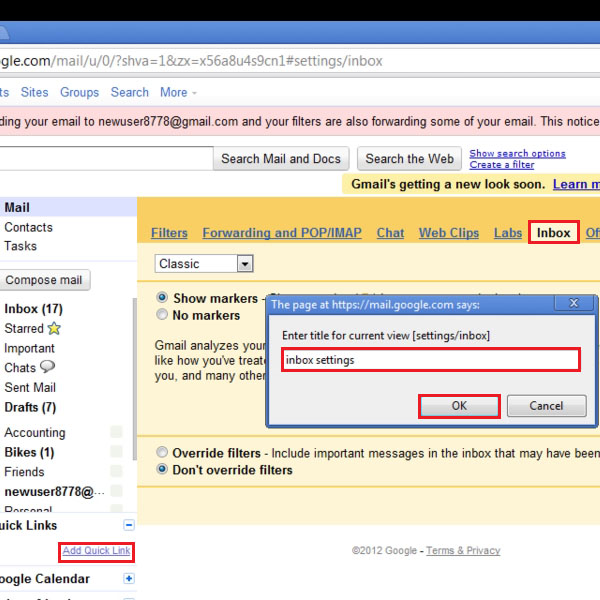Click Mail in the left sidebar
Screen dimensions: 600x600
[x=17, y=207]
